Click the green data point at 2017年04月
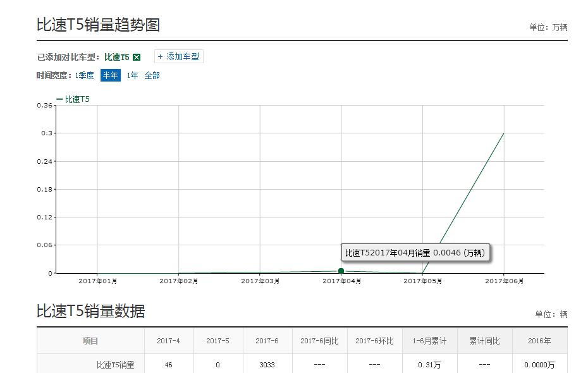The image size is (588, 373). 341,270
